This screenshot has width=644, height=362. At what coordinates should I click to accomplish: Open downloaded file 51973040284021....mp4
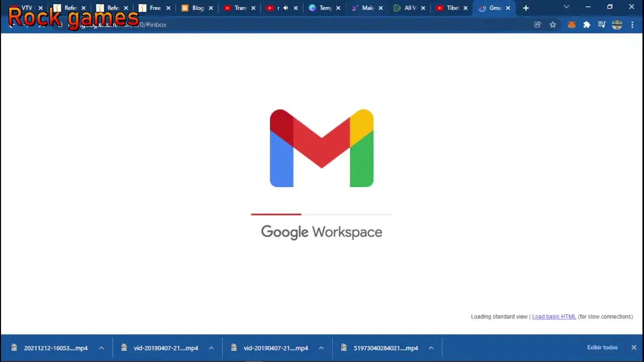pyautogui.click(x=385, y=348)
